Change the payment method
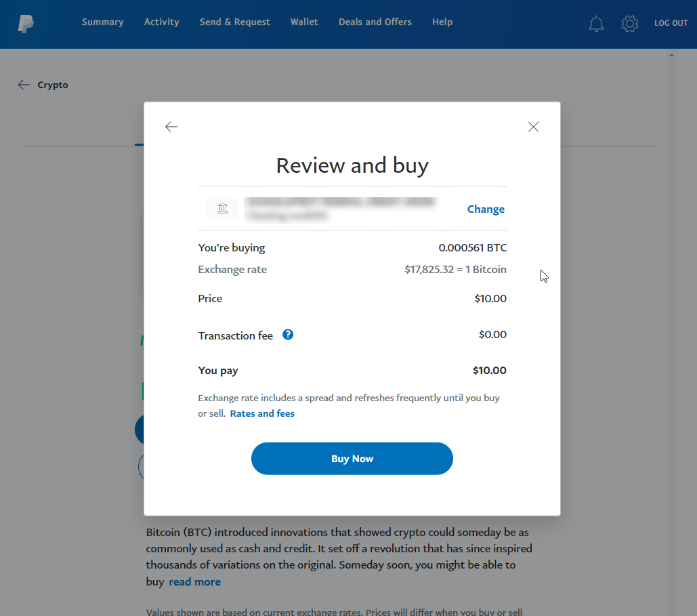Image resolution: width=697 pixels, height=616 pixels. pos(486,209)
